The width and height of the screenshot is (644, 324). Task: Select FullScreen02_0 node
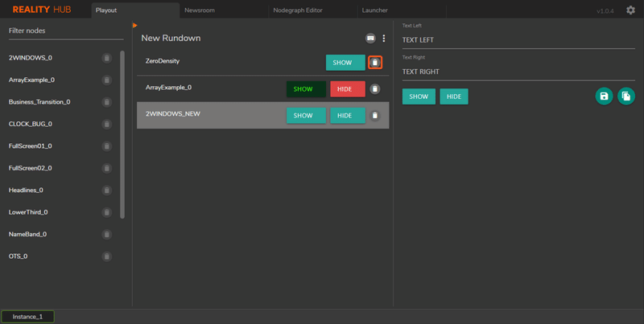tap(31, 168)
